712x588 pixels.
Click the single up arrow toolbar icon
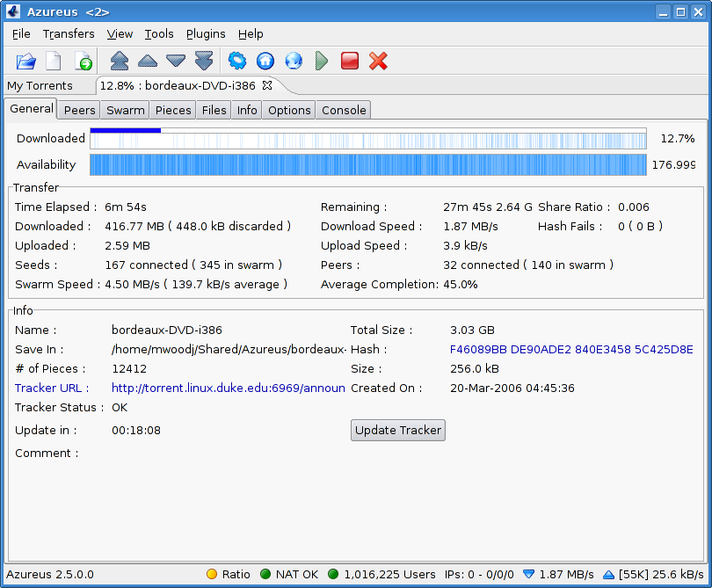coord(148,61)
